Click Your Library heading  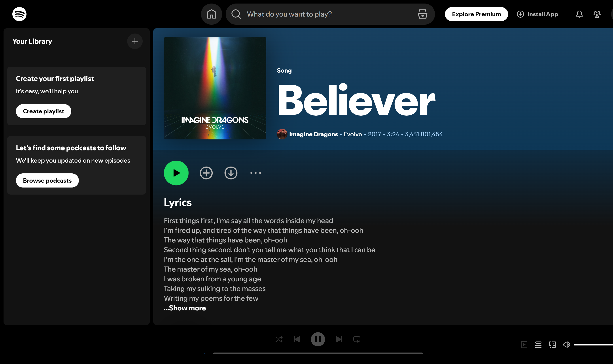pyautogui.click(x=32, y=41)
